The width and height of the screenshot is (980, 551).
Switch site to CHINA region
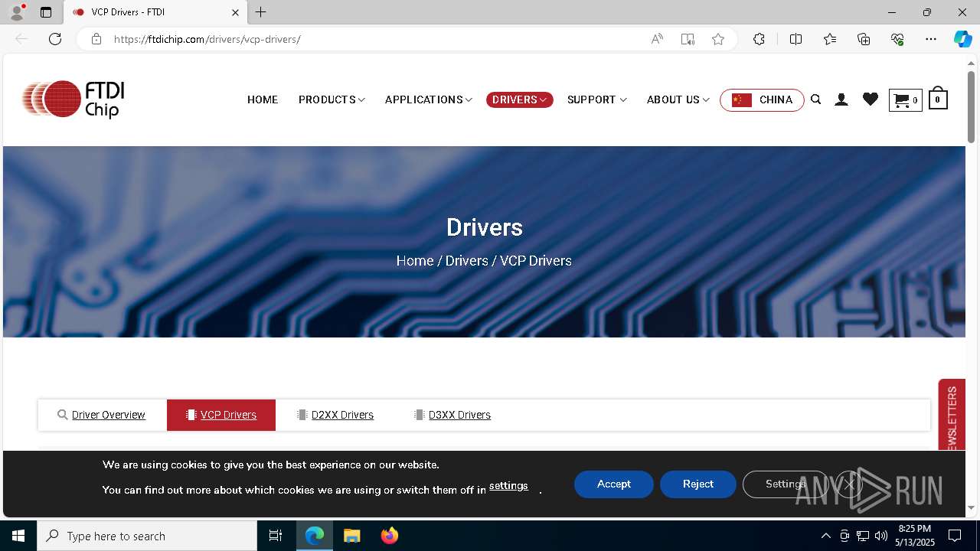pyautogui.click(x=762, y=99)
